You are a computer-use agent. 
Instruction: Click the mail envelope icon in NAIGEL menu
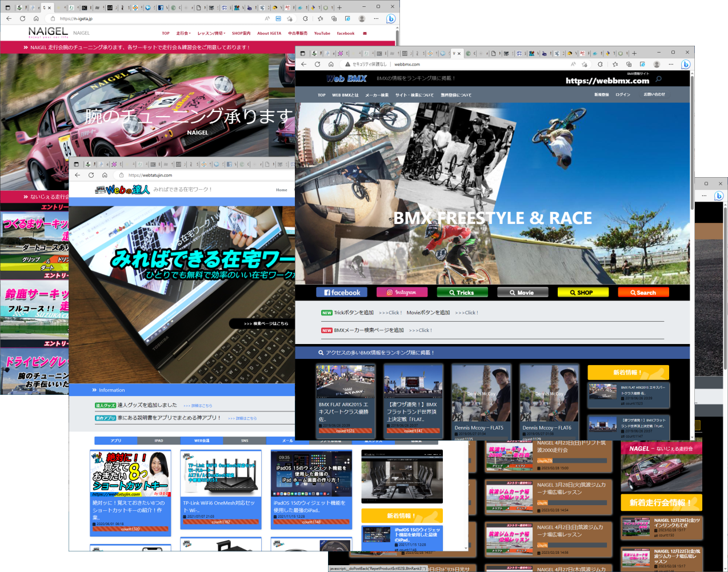365,33
